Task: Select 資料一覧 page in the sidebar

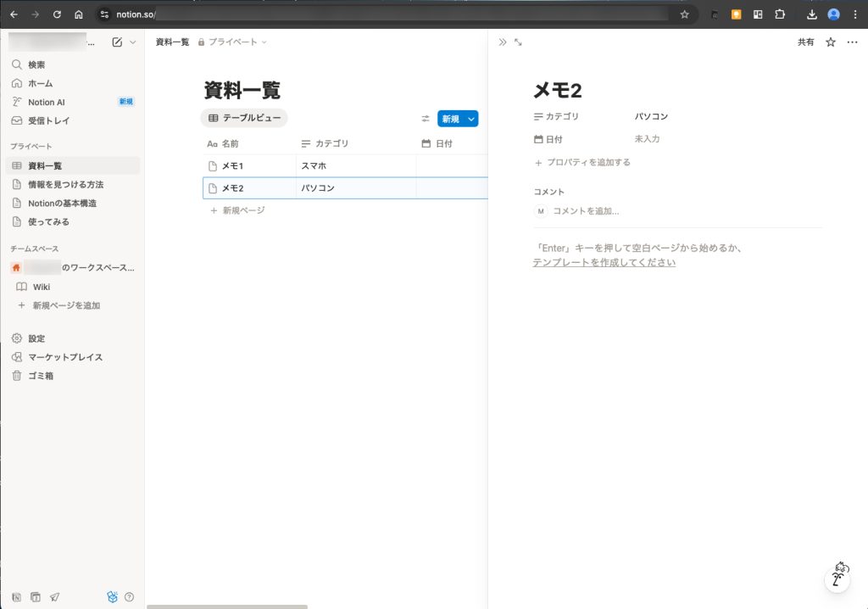Action: click(73, 165)
